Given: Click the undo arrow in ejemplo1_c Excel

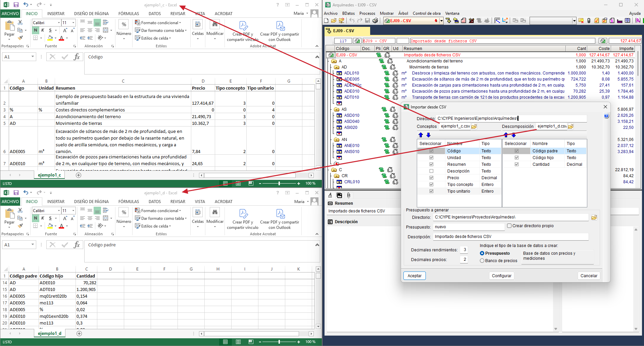Looking at the screenshot, I should [x=26, y=5].
